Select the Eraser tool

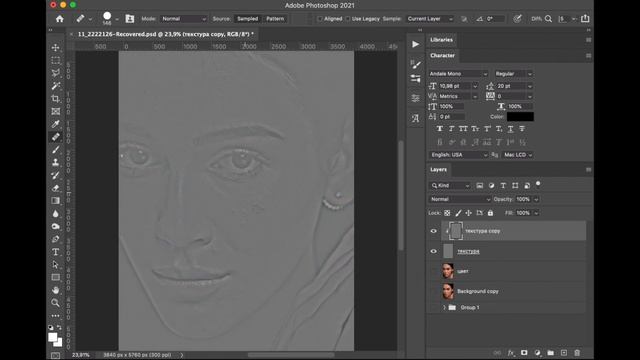[56, 188]
